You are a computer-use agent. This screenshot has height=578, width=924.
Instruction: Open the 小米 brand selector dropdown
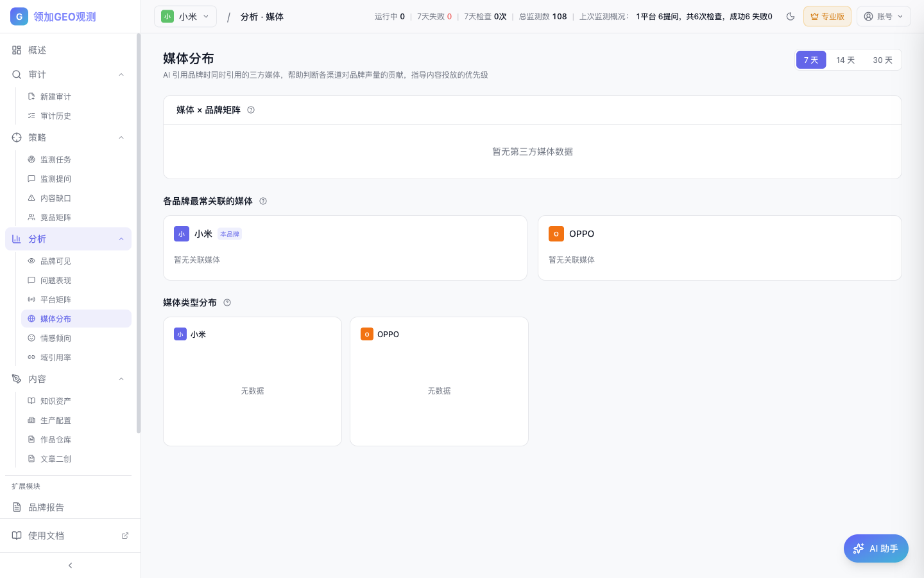coord(185,17)
